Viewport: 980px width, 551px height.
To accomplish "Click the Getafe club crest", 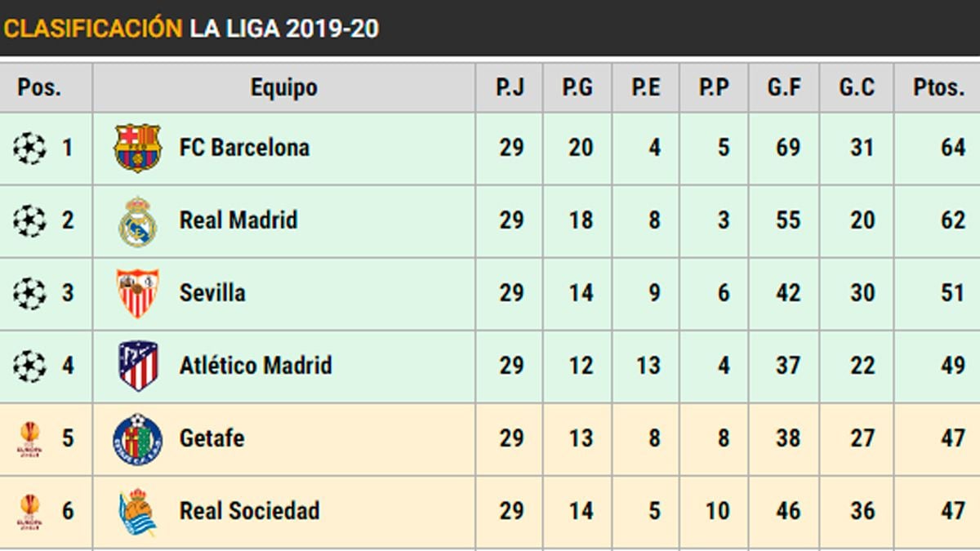I will tap(137, 438).
